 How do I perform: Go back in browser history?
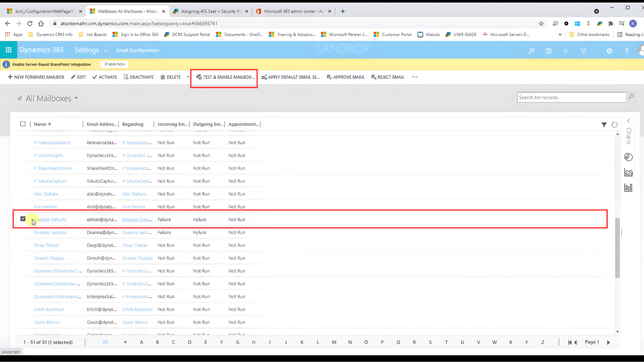coord(8,23)
